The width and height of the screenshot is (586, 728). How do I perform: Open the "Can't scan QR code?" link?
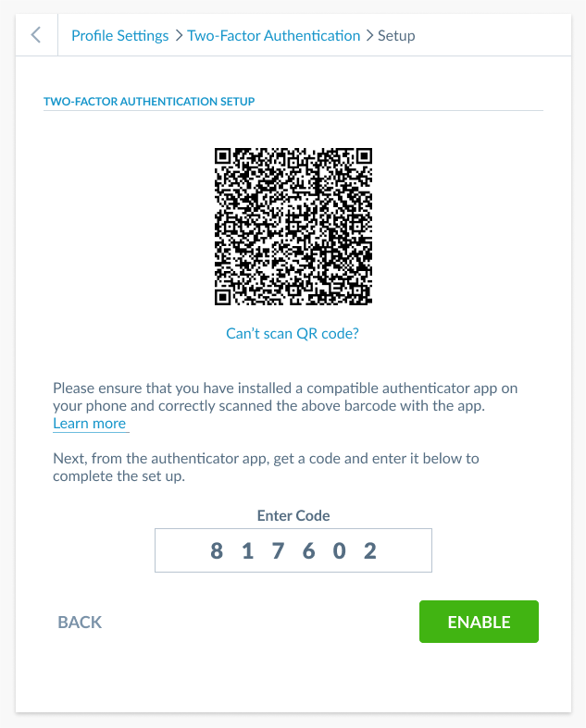pyautogui.click(x=293, y=333)
